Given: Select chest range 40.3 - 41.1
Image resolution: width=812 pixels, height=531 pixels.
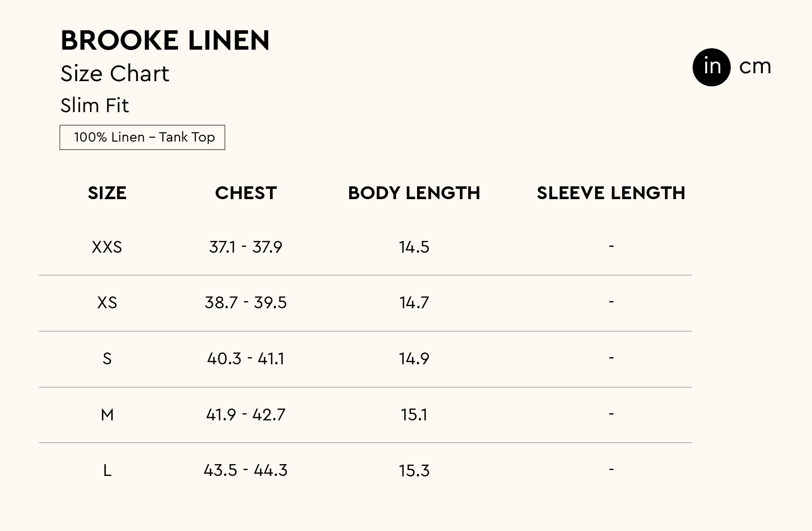Looking at the screenshot, I should [x=245, y=358].
